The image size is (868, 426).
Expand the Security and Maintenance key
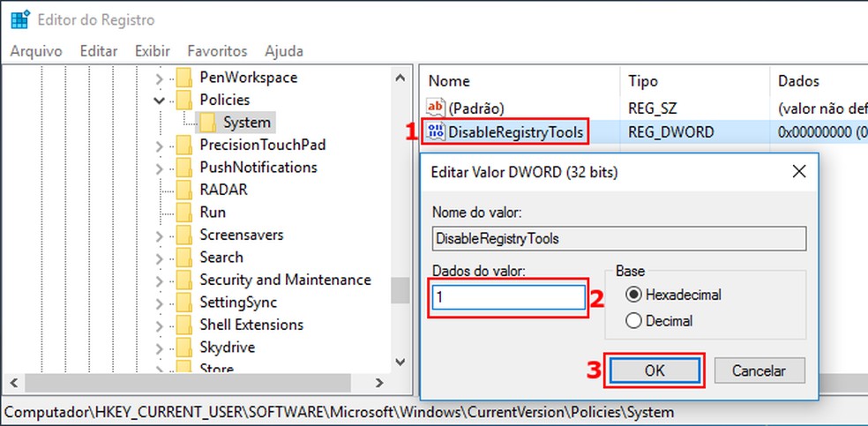point(160,281)
